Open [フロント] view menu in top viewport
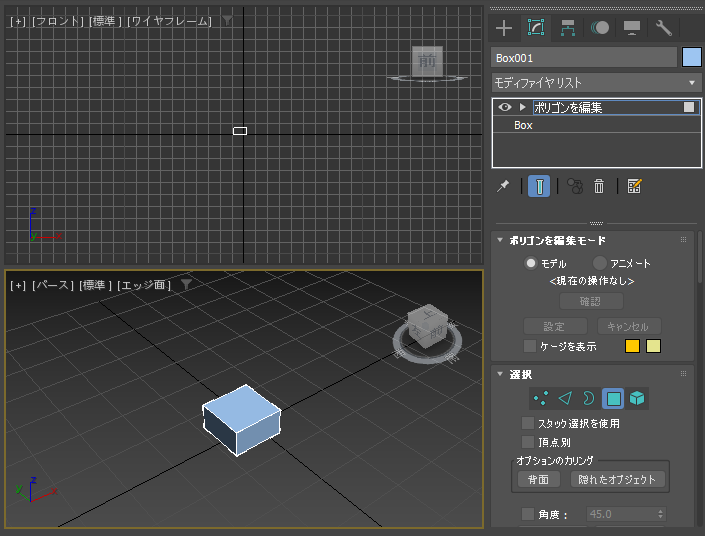The image size is (705, 536). (x=58, y=21)
